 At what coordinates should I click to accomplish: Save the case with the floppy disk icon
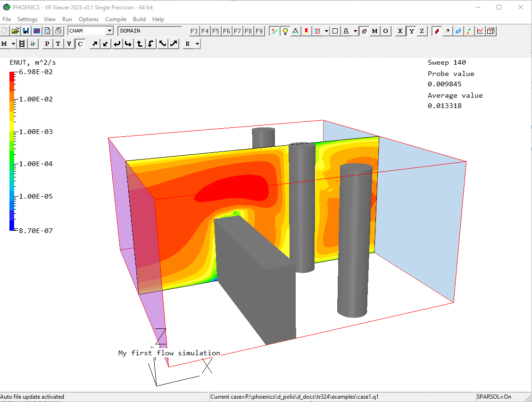(25, 31)
